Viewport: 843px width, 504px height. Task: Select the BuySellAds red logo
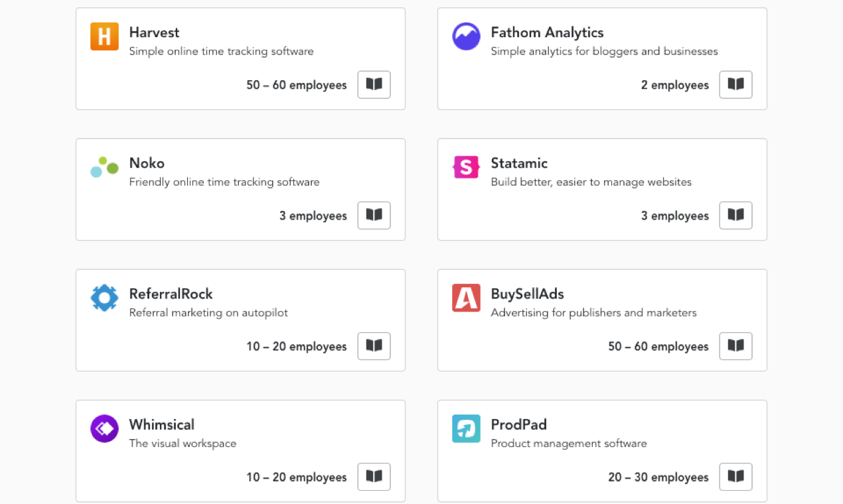pos(466,298)
